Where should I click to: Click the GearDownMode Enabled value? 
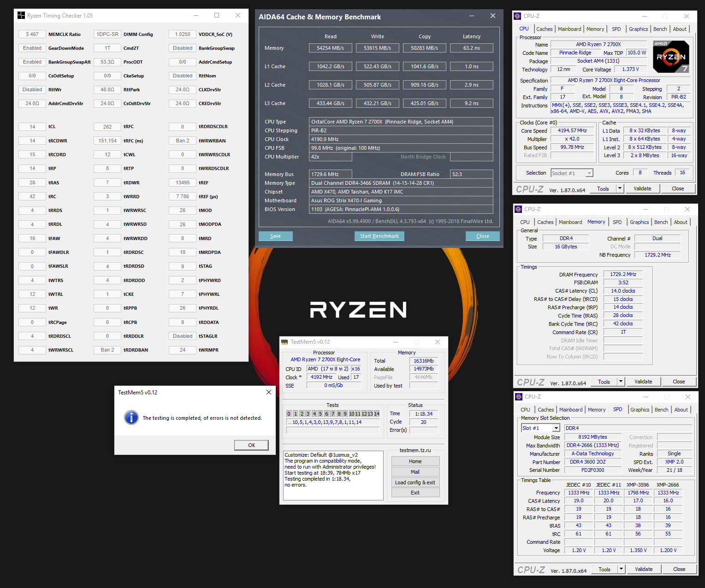click(32, 48)
